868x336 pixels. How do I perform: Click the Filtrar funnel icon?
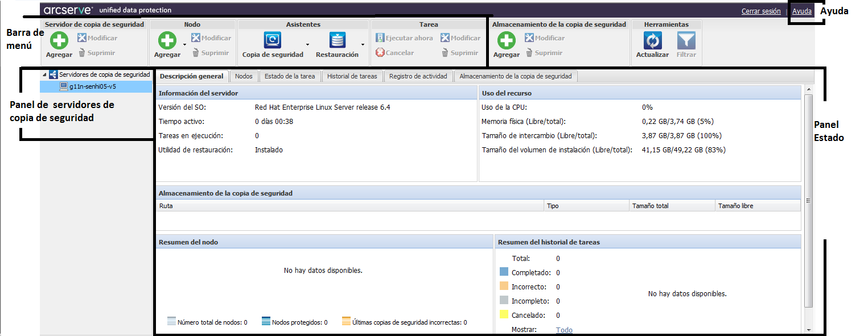(x=686, y=41)
